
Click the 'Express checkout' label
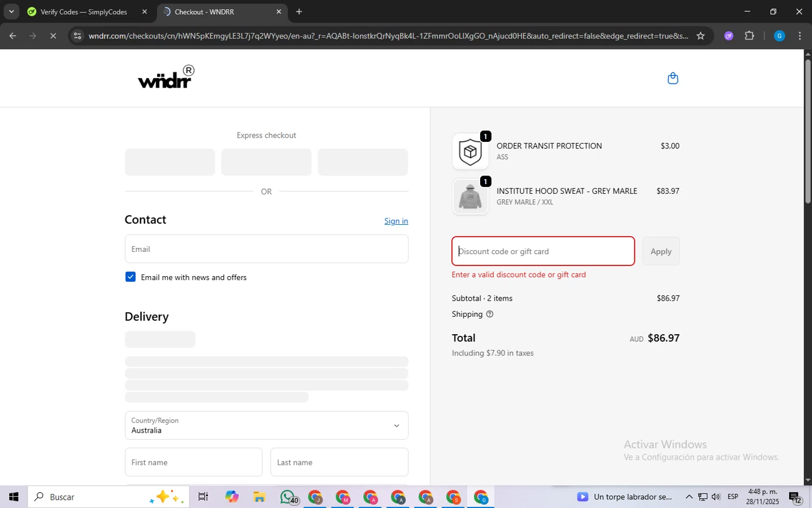(266, 135)
